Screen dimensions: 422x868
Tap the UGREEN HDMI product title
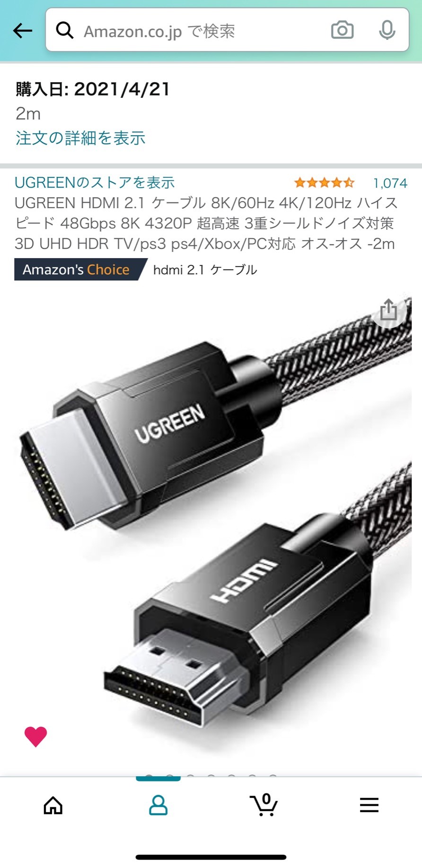(206, 223)
